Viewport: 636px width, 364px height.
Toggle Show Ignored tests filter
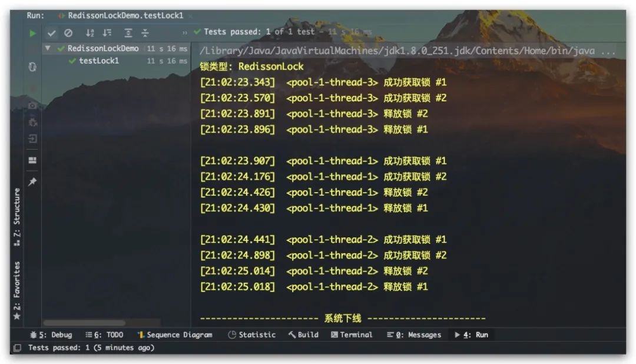click(x=68, y=33)
